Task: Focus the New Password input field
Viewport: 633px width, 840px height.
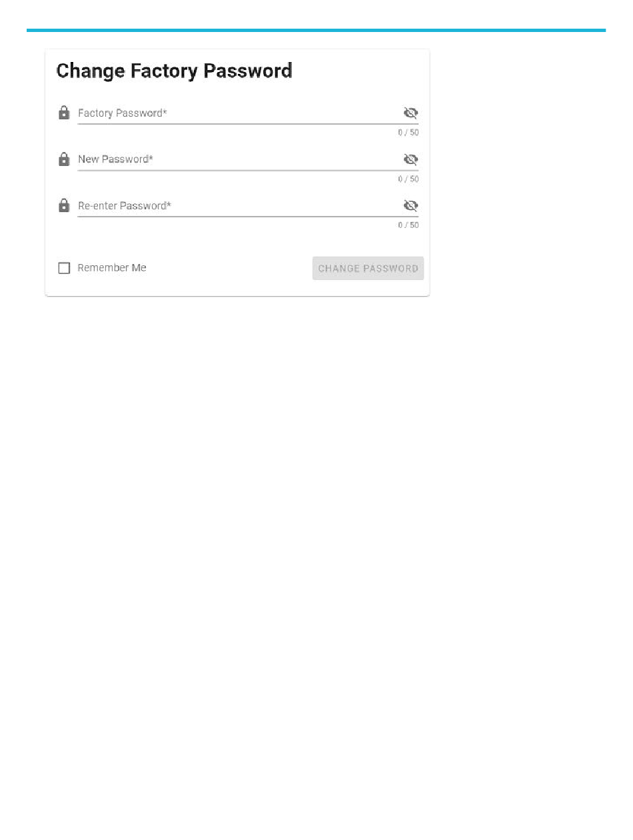Action: tap(239, 159)
